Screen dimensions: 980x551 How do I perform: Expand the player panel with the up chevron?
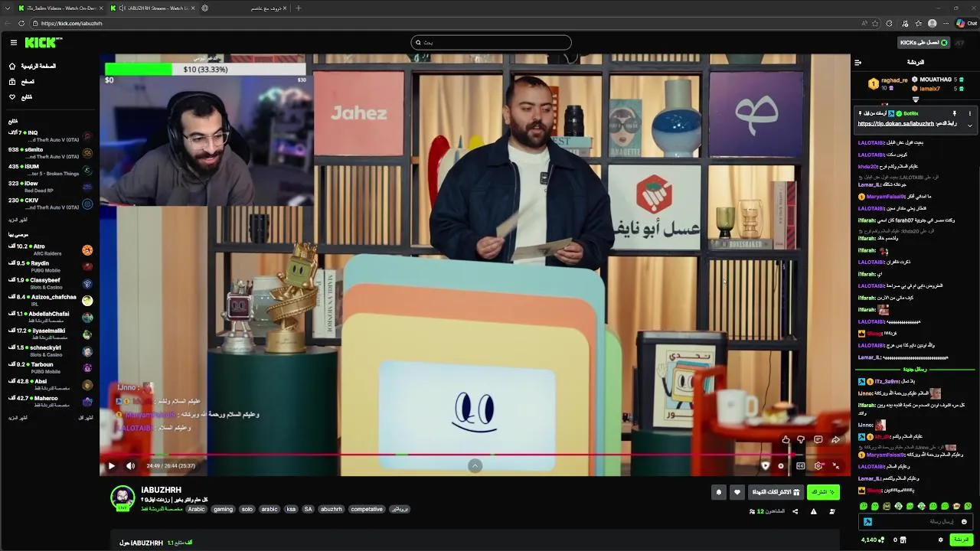(475, 465)
